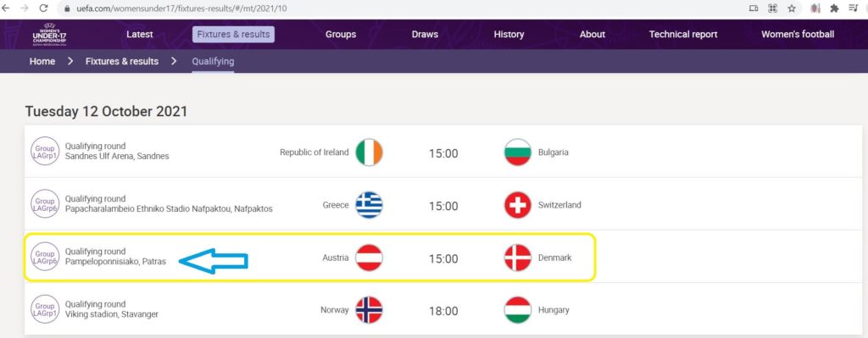Bookmark this page with the star icon
The width and height of the screenshot is (868, 338).
click(x=792, y=8)
